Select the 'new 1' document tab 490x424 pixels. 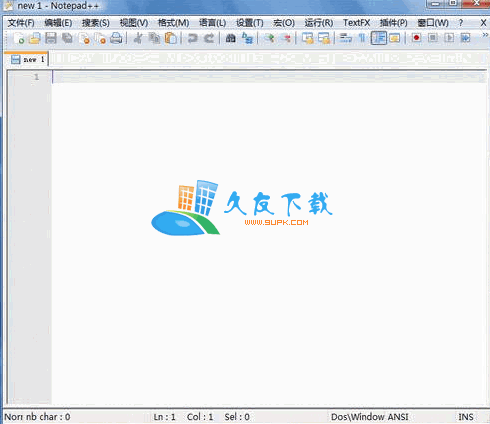28,59
